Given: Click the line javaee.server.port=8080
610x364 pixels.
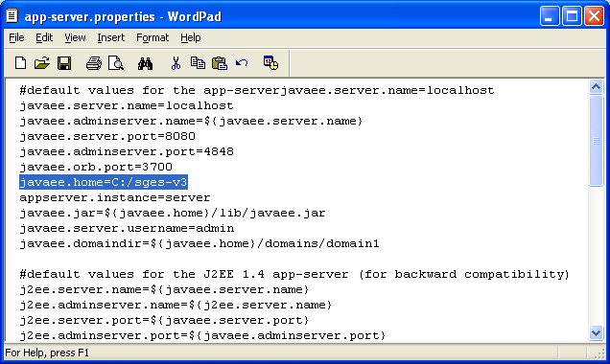Looking at the screenshot, I should (107, 136).
